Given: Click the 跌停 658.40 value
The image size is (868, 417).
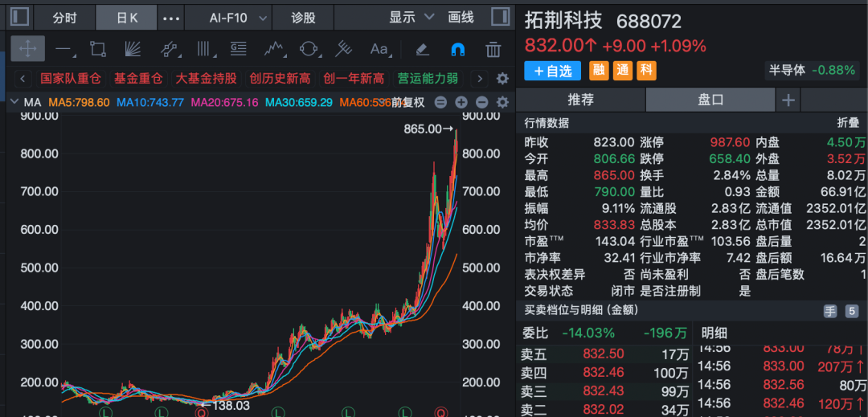Looking at the screenshot, I should [730, 159].
